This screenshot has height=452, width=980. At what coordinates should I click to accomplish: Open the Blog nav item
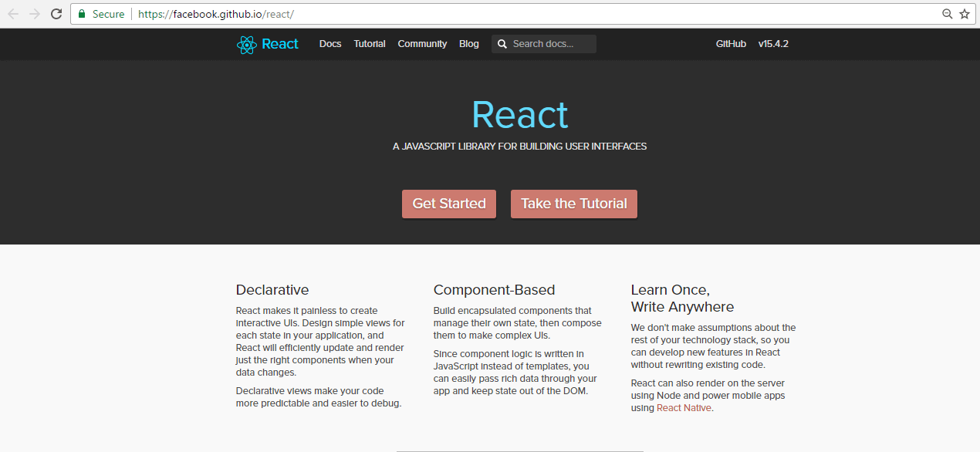tap(469, 44)
